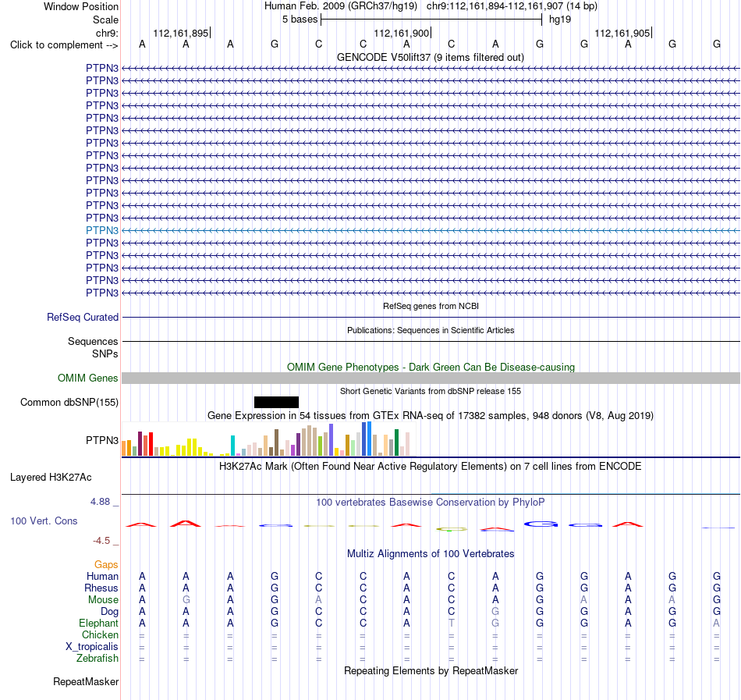Viewport: 741px width, 700px height.
Task: Click the Common dbSNP(155) track label
Action: coord(69,402)
